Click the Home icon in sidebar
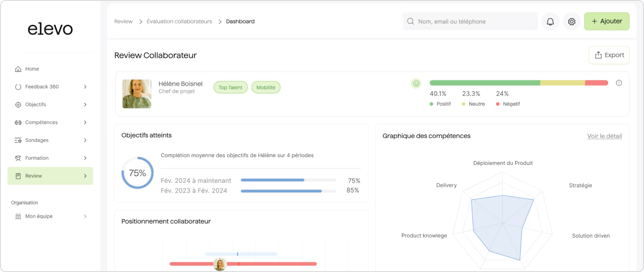The width and height of the screenshot is (644, 272). 18,69
